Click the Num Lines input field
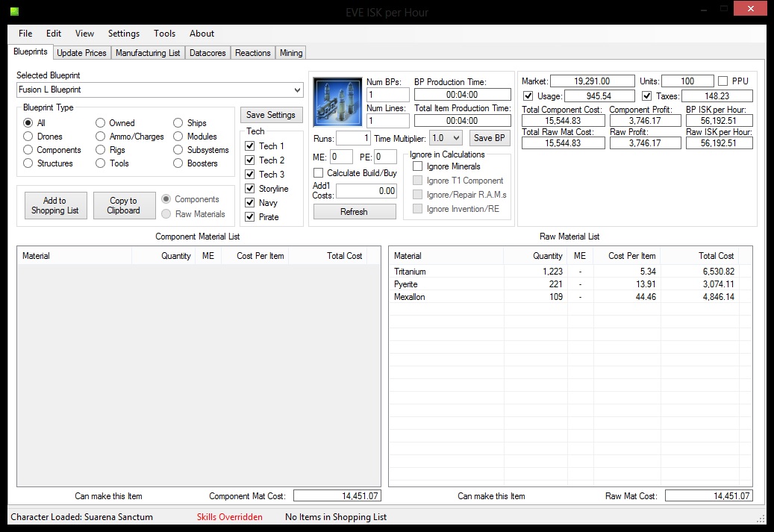 387,121
